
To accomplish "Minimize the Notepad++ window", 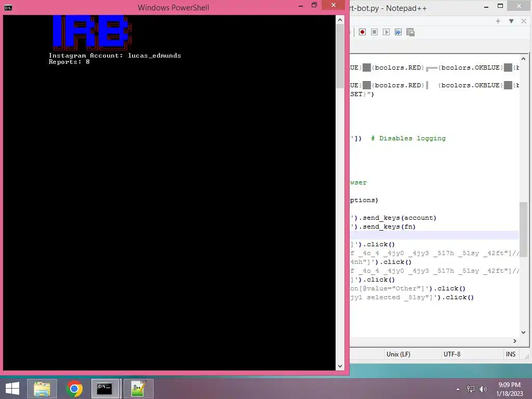I will (486, 6).
